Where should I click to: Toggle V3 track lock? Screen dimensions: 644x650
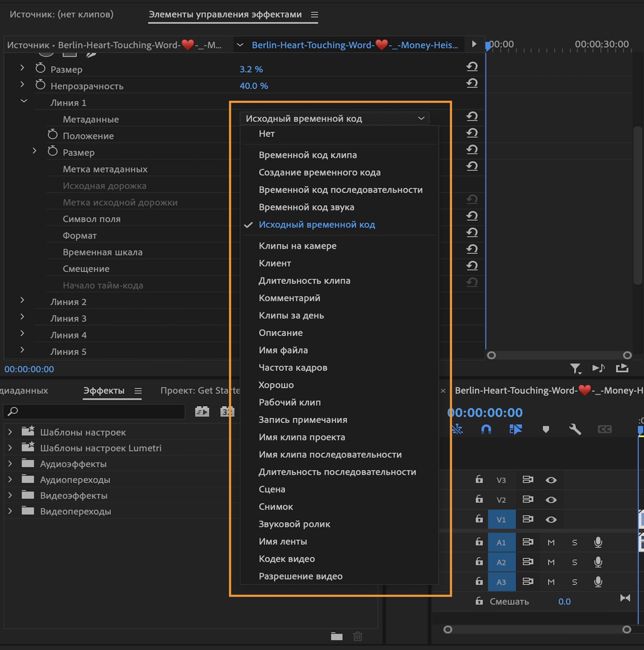pos(479,479)
